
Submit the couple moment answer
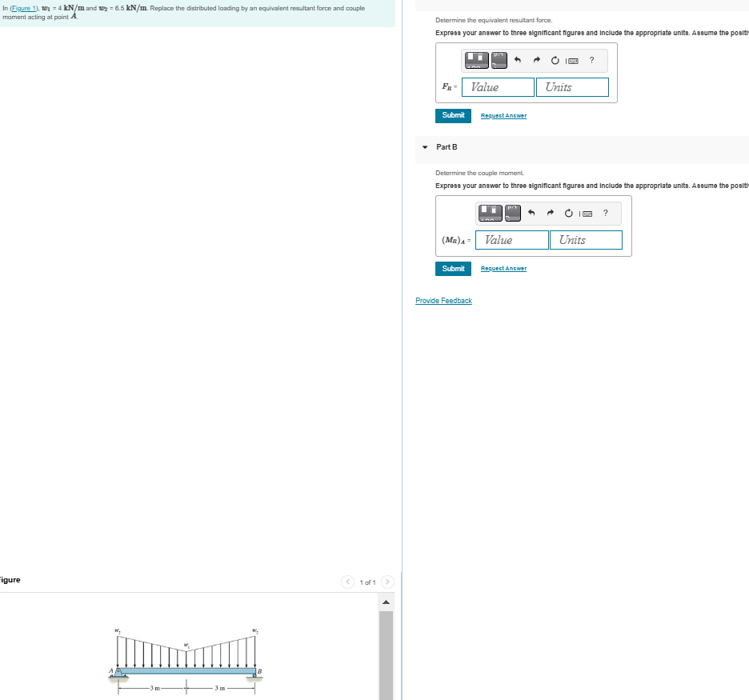[453, 268]
